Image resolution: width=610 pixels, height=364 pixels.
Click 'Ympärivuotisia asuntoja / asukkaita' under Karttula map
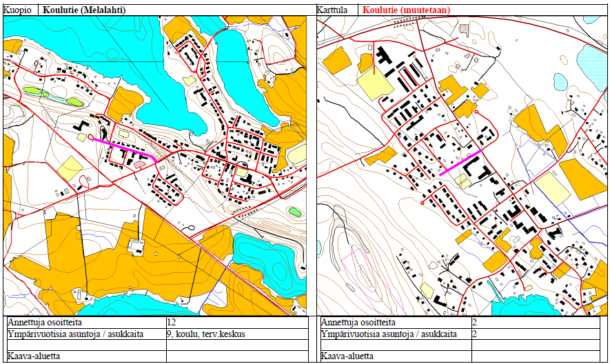pos(389,334)
